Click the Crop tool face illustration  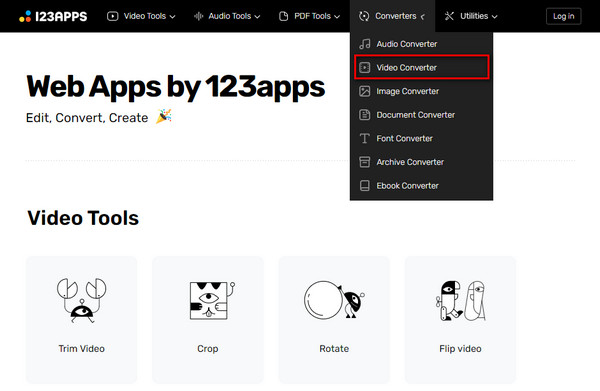(212, 301)
